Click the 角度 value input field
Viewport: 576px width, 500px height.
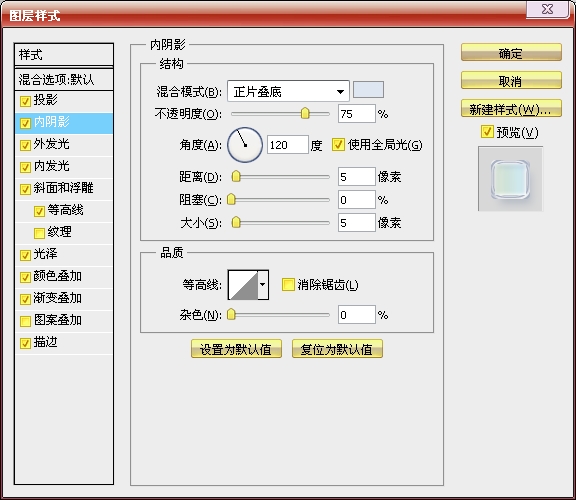[x=287, y=145]
